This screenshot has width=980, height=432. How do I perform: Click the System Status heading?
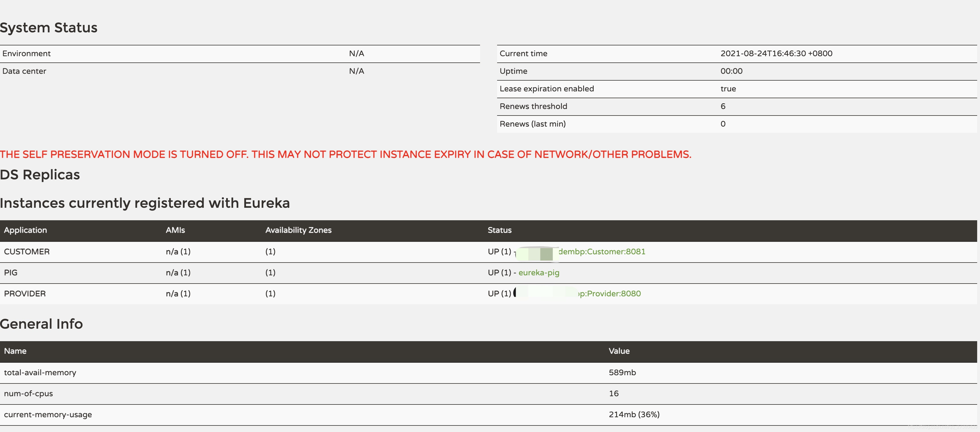[49, 28]
